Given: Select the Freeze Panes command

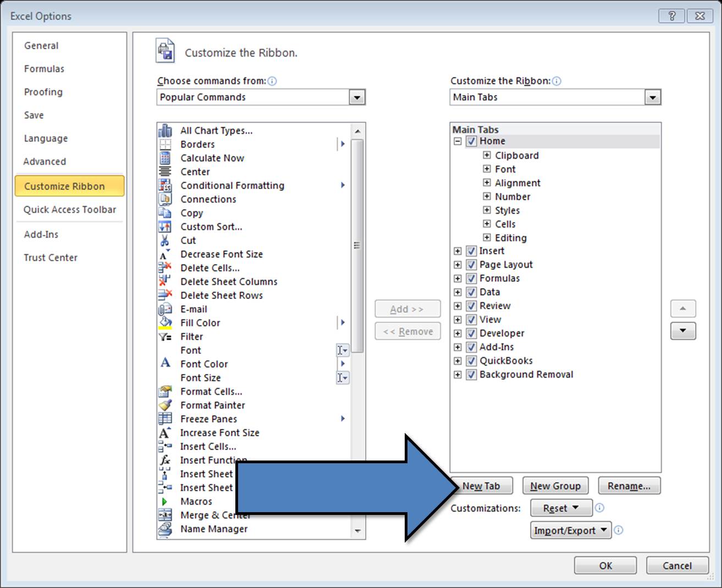Looking at the screenshot, I should [208, 419].
